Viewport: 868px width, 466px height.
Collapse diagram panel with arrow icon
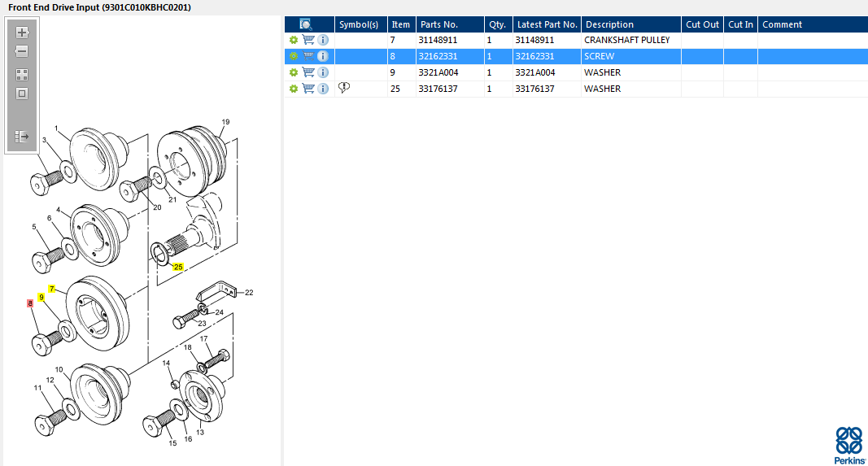point(22,136)
